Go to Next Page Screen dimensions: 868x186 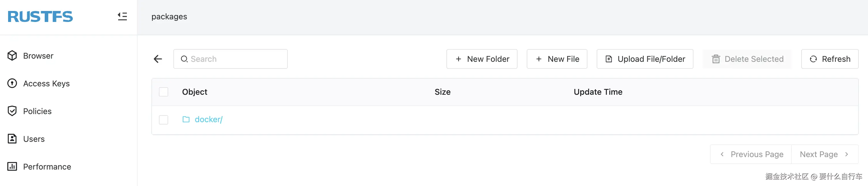click(x=824, y=154)
